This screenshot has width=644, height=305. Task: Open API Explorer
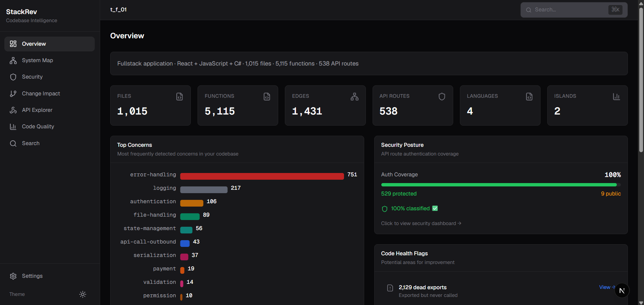(x=49, y=110)
